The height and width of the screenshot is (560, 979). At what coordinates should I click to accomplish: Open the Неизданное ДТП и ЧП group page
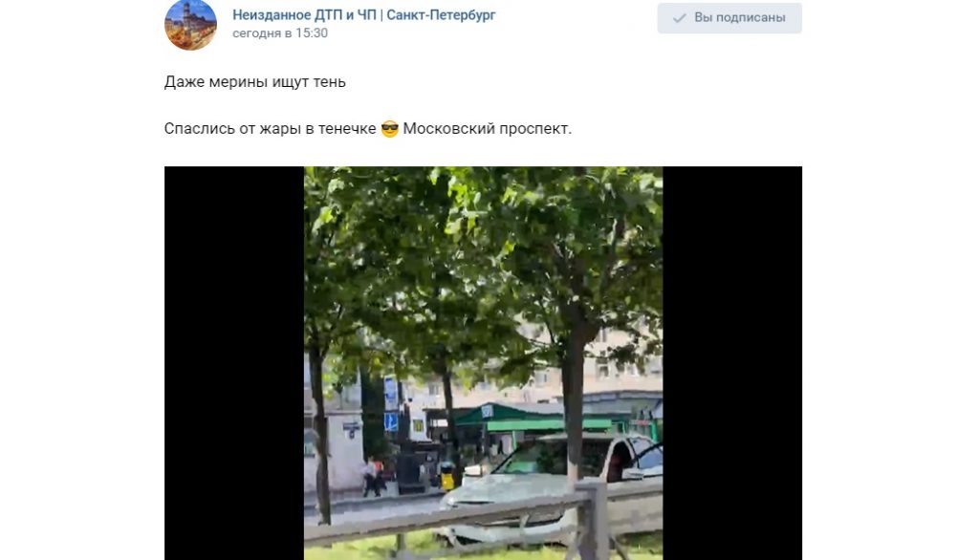(x=364, y=15)
